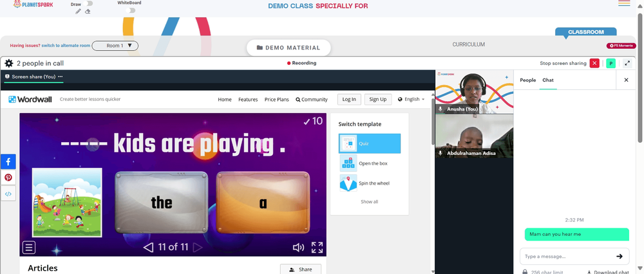
Task: Open Wordwall Features menu
Action: (x=248, y=99)
